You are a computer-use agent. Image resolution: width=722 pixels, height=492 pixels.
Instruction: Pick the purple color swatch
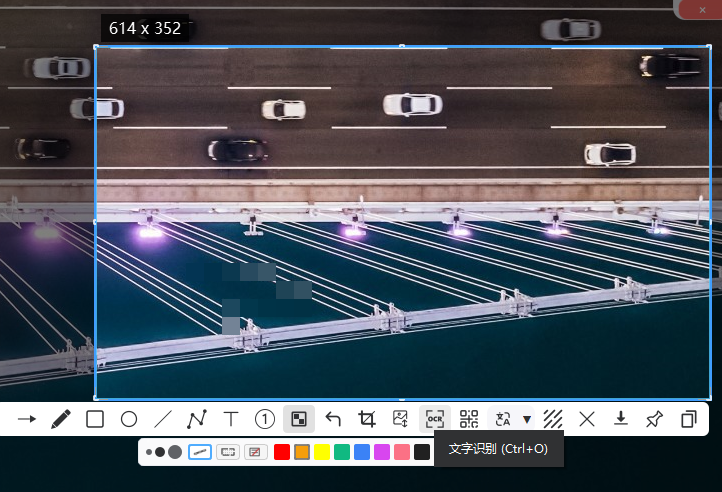[x=382, y=452]
